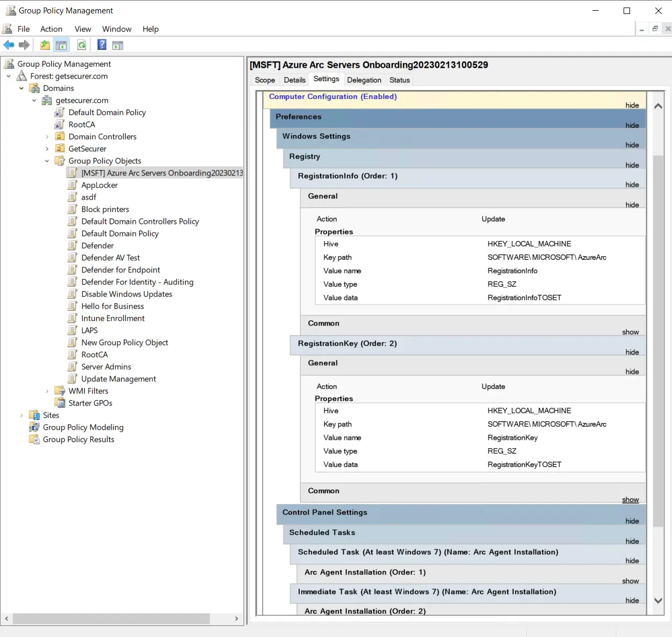Switch to the Delegation tab

(364, 80)
